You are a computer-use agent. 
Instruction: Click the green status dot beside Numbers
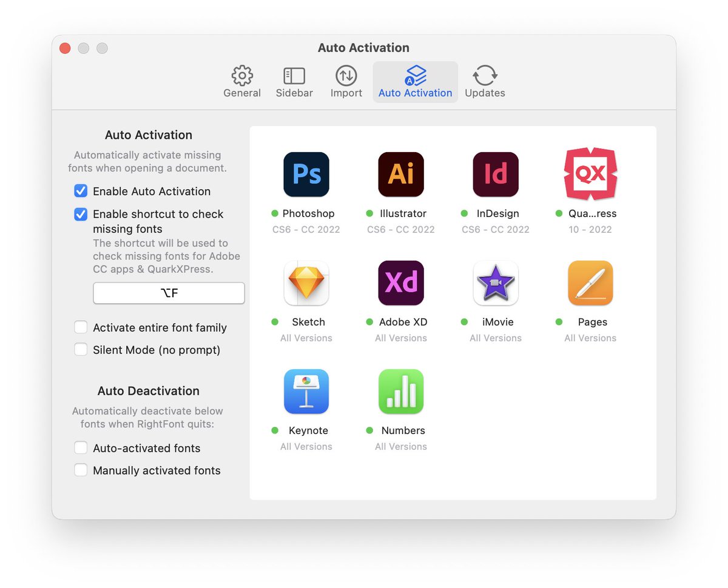click(x=369, y=430)
